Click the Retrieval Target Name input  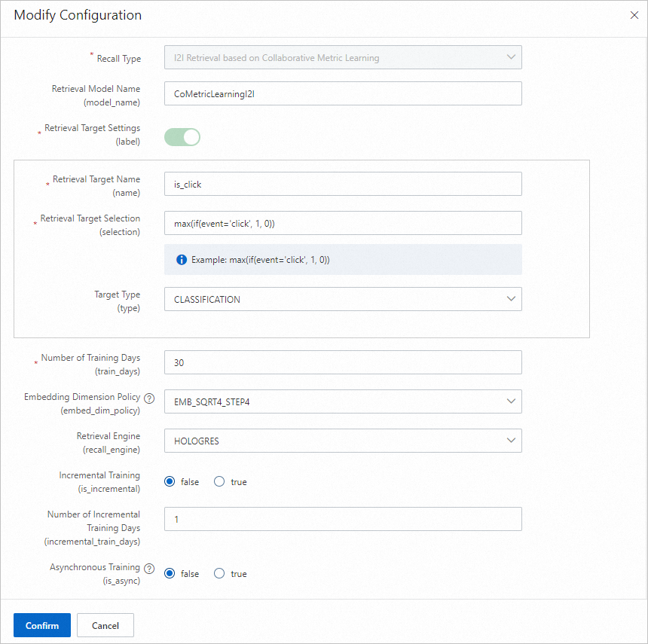[x=343, y=185]
